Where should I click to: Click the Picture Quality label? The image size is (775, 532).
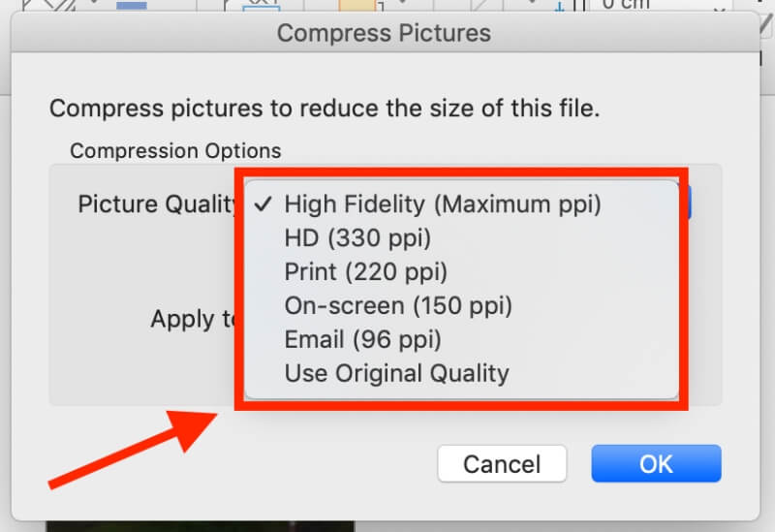pos(157,203)
